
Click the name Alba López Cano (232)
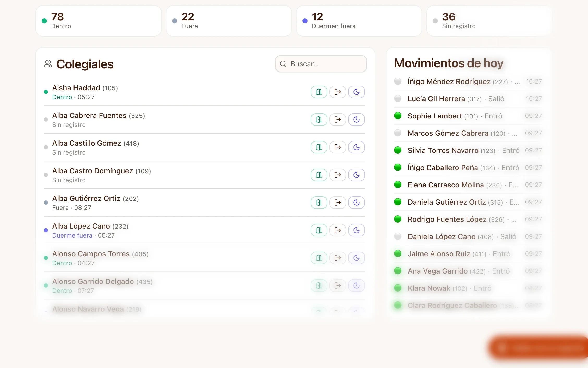tap(90, 226)
